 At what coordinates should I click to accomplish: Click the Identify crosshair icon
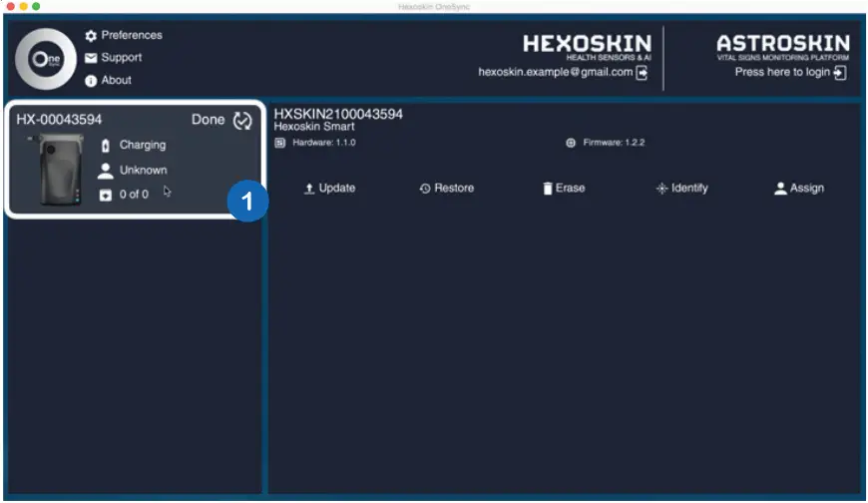(661, 189)
